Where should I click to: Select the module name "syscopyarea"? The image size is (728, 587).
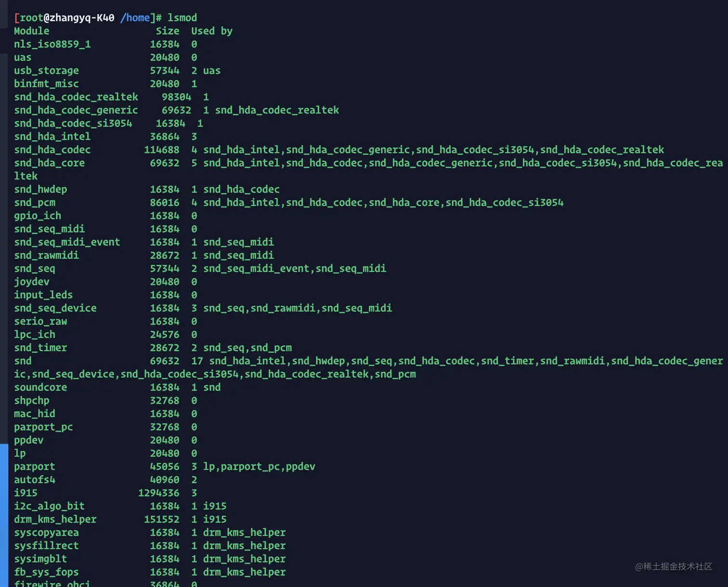[46, 533]
